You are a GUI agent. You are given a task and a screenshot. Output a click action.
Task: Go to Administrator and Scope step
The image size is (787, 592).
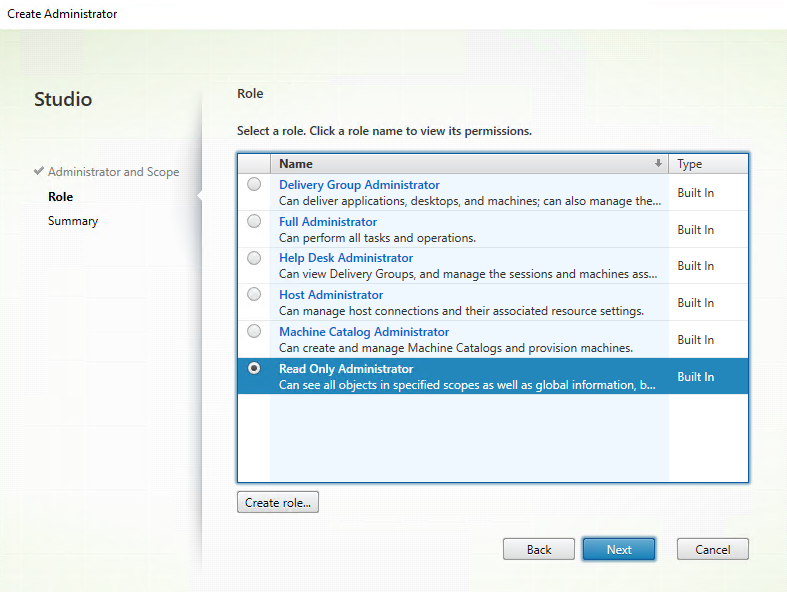click(x=113, y=172)
